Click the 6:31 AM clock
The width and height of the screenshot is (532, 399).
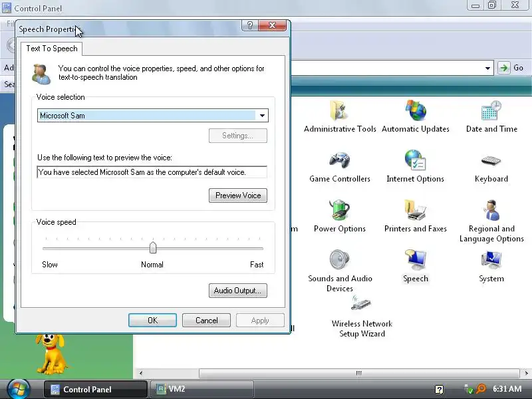tap(507, 389)
